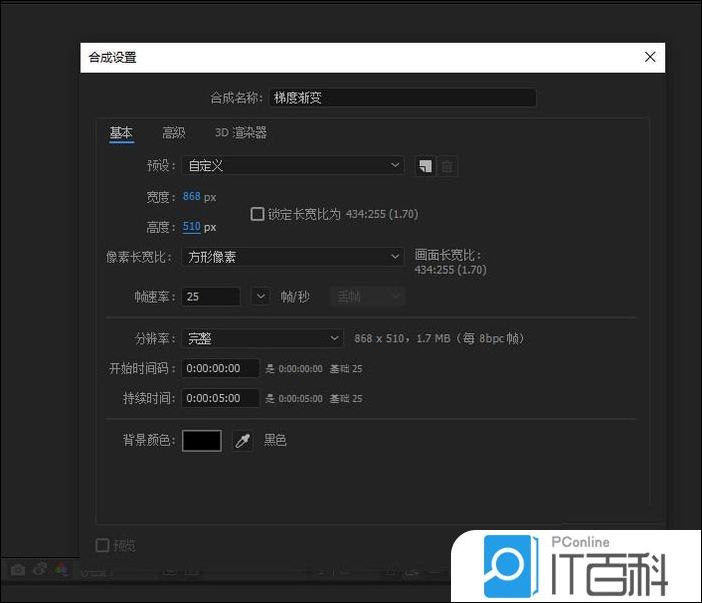Click the save preset icon beside 预设

(425, 166)
